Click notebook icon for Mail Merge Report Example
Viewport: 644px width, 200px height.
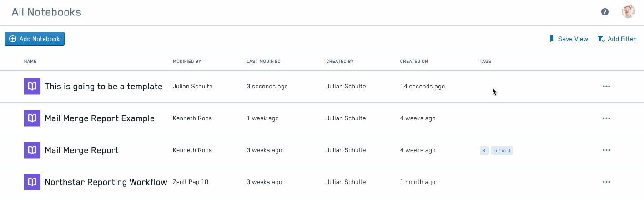pos(32,118)
